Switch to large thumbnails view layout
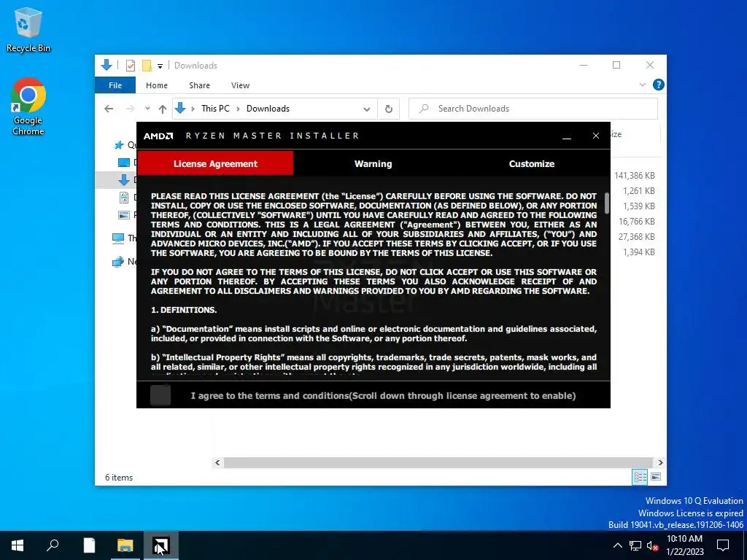The height and width of the screenshot is (560, 747). pyautogui.click(x=656, y=477)
